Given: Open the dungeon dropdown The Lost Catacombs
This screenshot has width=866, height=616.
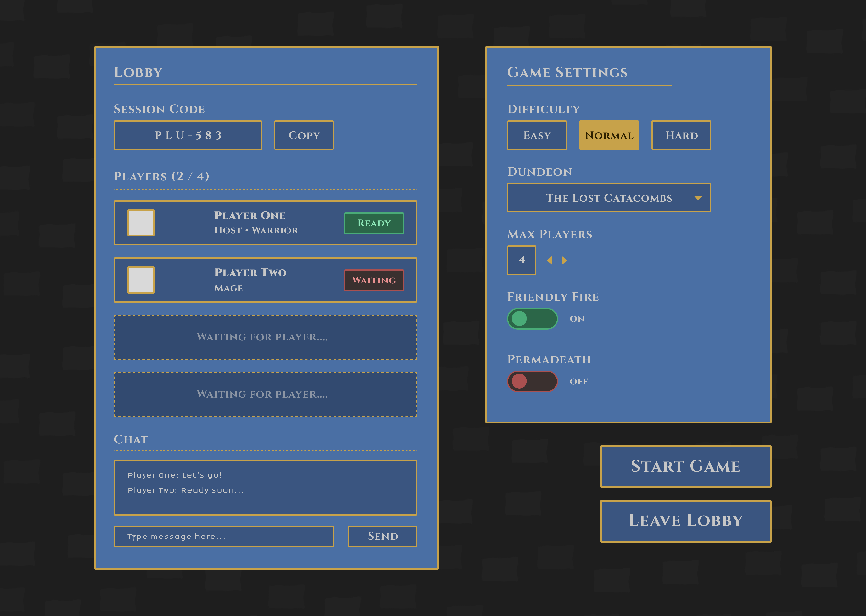Looking at the screenshot, I should (609, 198).
